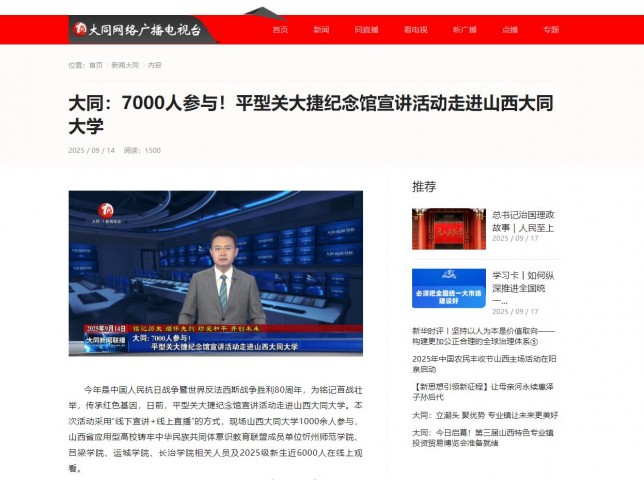Open the blue 学习卡 recommended thumbnail
Image resolution: width=644 pixels, height=480 pixels.
448,288
